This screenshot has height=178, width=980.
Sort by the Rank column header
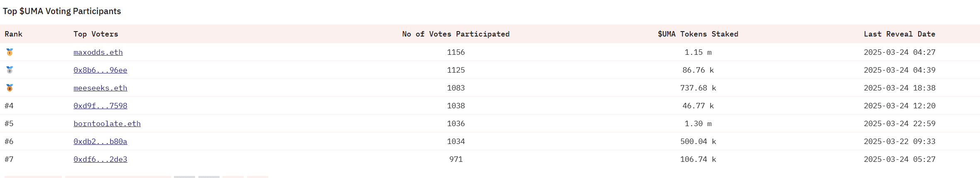click(x=14, y=34)
